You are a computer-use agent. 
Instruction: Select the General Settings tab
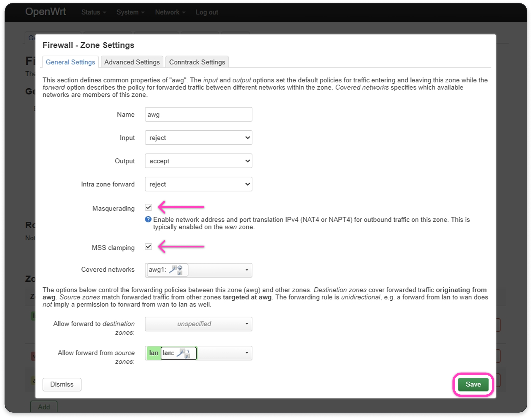(x=70, y=62)
